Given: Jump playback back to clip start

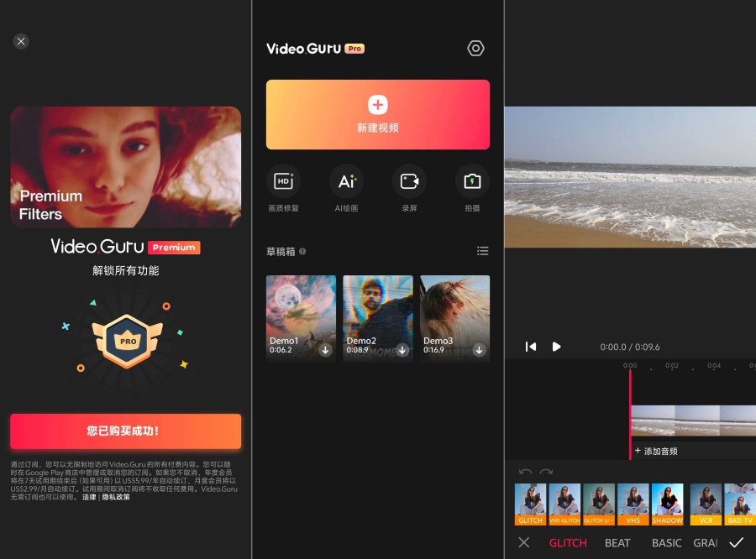Looking at the screenshot, I should pos(530,346).
